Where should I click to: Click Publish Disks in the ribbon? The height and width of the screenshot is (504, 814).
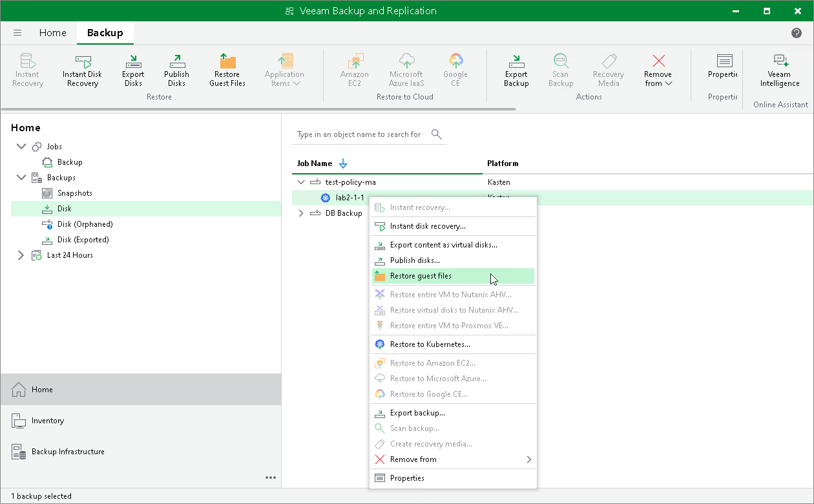pyautogui.click(x=176, y=70)
